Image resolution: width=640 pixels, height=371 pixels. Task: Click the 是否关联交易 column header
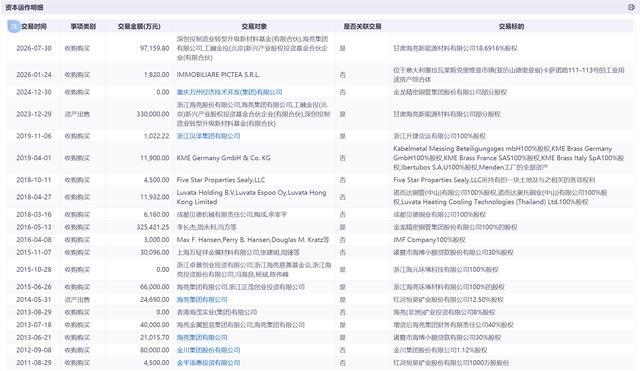pos(362,27)
